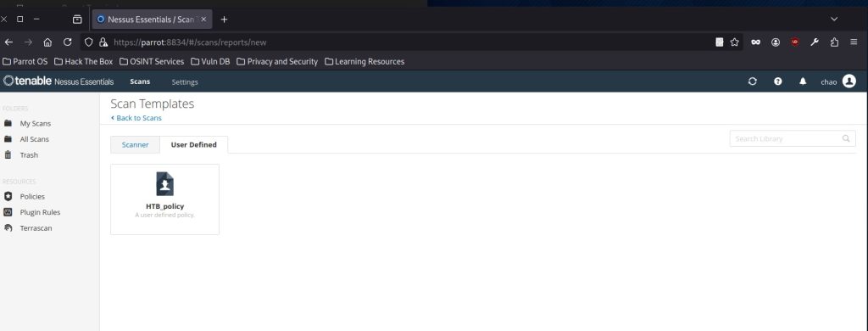Click the HTB_policy document icon
The image size is (868, 331).
click(165, 183)
